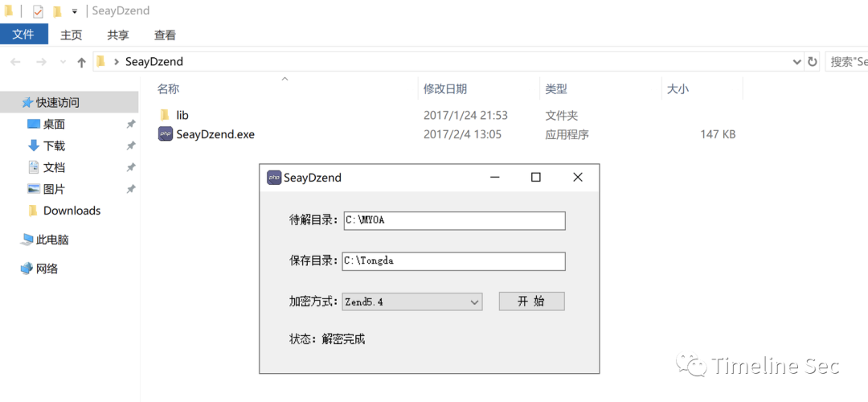Close the SeayDzend dialog
868x402 pixels.
click(x=578, y=177)
